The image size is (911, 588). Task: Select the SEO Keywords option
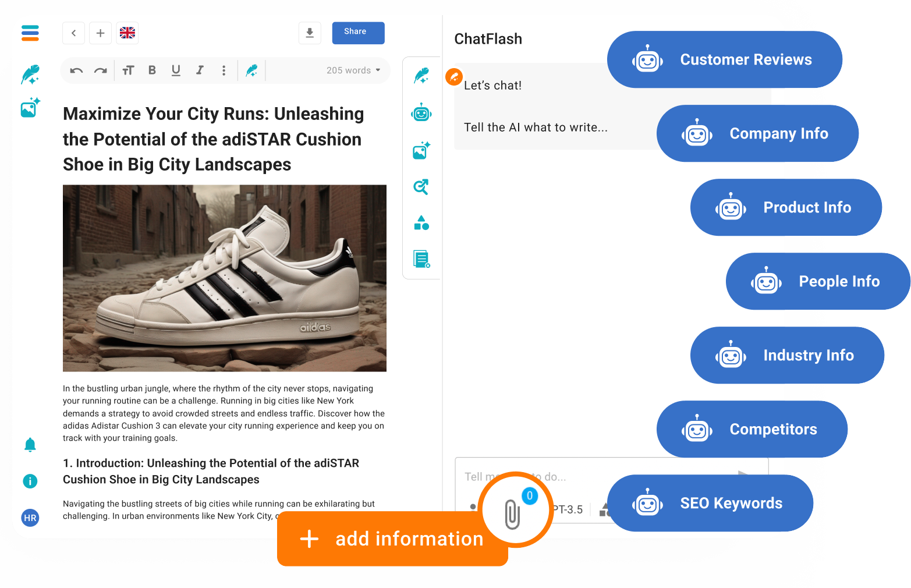coord(710,503)
